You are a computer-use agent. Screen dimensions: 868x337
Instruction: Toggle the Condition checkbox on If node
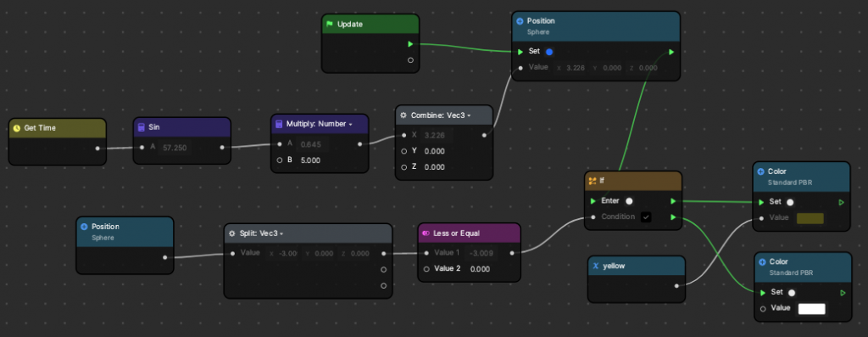click(645, 217)
